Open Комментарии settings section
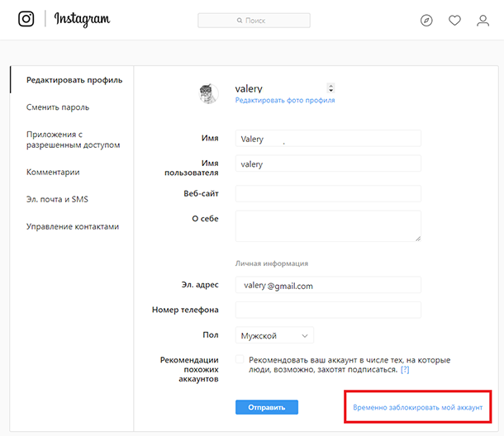 click(53, 173)
